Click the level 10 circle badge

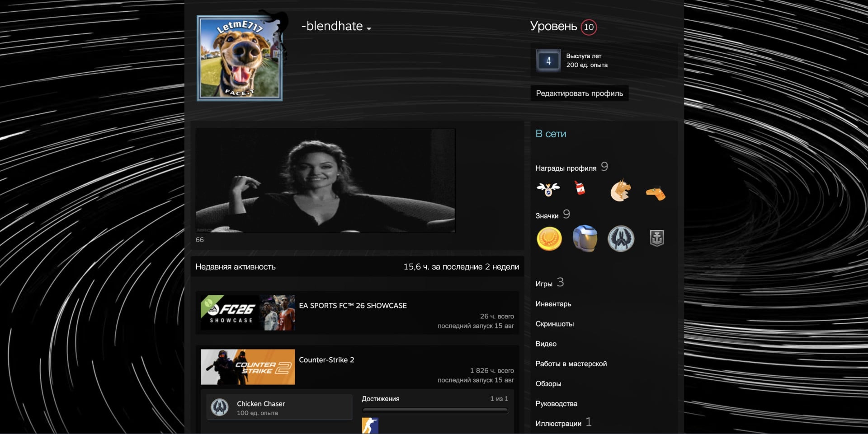[589, 27]
